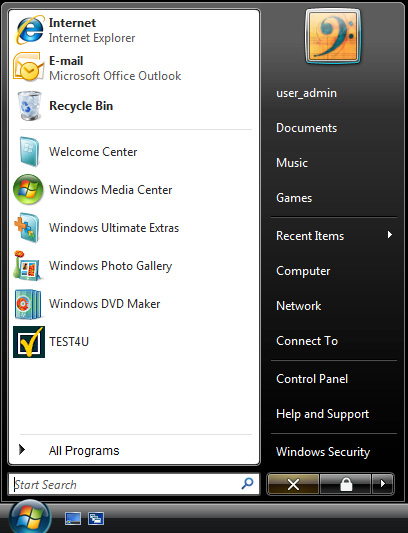
Task: Open the Internet Explorer icon
Action: 30,30
